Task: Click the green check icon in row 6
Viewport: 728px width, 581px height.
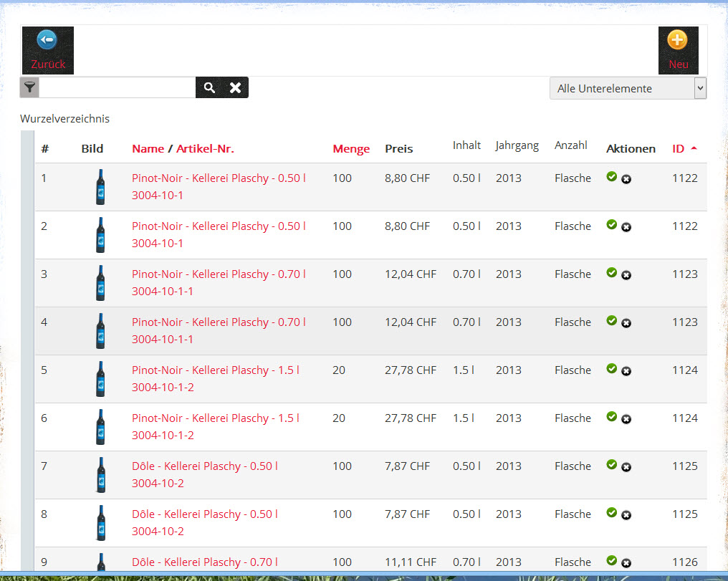Action: pos(612,417)
